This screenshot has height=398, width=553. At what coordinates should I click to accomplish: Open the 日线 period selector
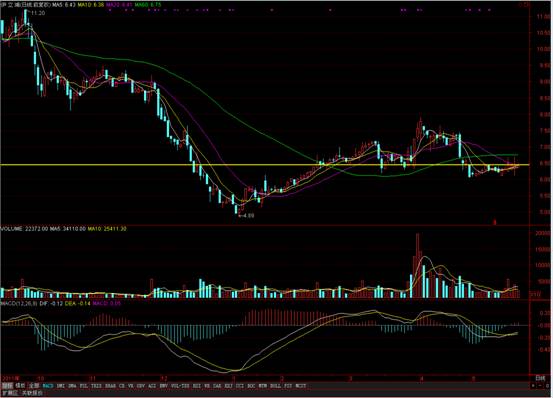click(x=540, y=378)
